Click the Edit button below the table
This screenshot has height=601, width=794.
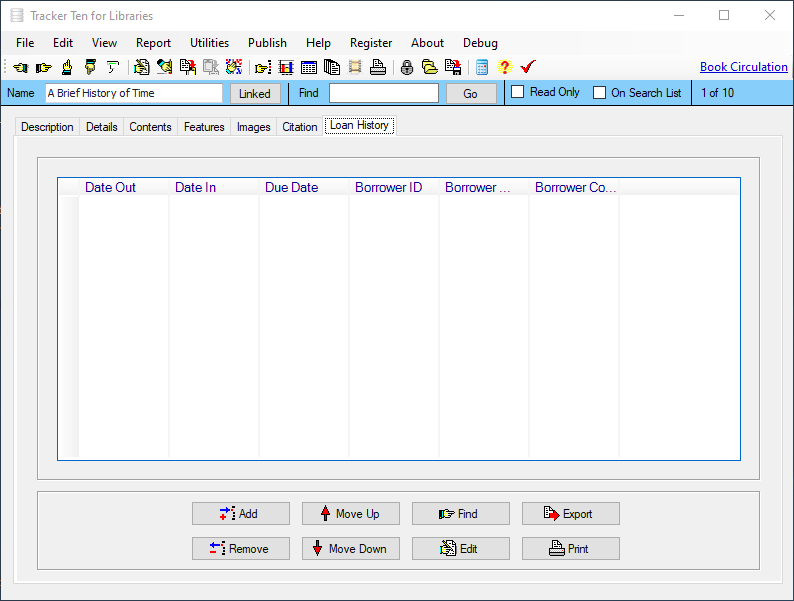click(x=461, y=549)
